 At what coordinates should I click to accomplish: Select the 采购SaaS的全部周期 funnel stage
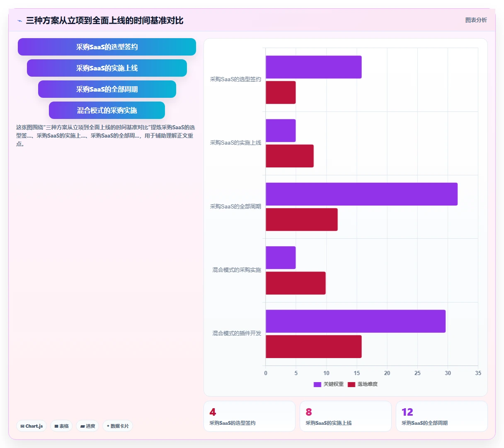(x=107, y=89)
